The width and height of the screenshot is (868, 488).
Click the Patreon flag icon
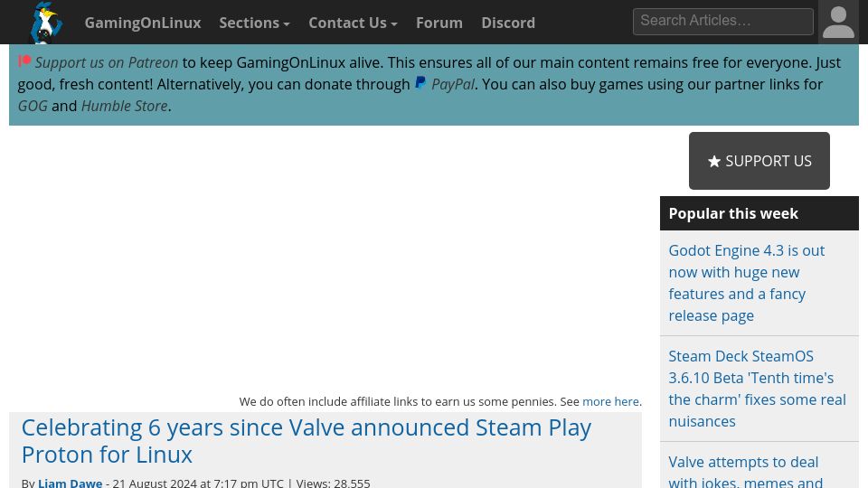point(24,61)
